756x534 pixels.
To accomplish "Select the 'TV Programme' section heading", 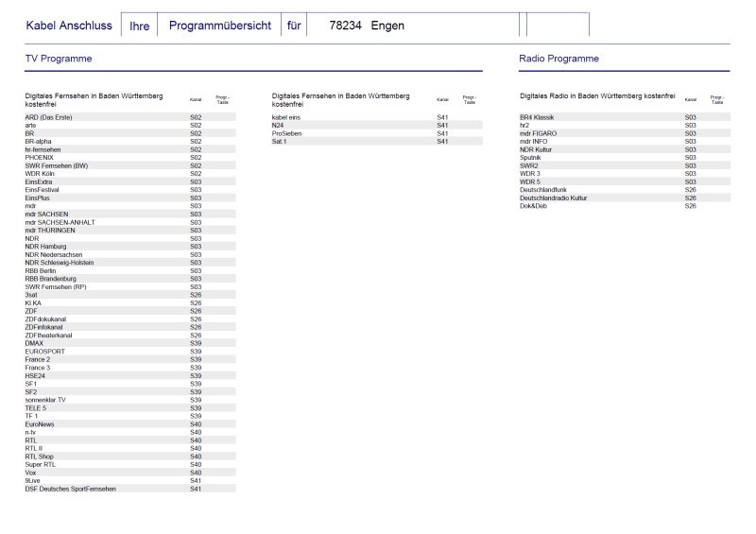I will (59, 59).
